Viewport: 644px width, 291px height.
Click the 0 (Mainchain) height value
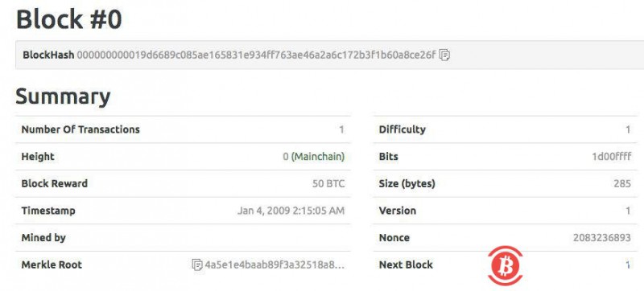[x=314, y=157]
